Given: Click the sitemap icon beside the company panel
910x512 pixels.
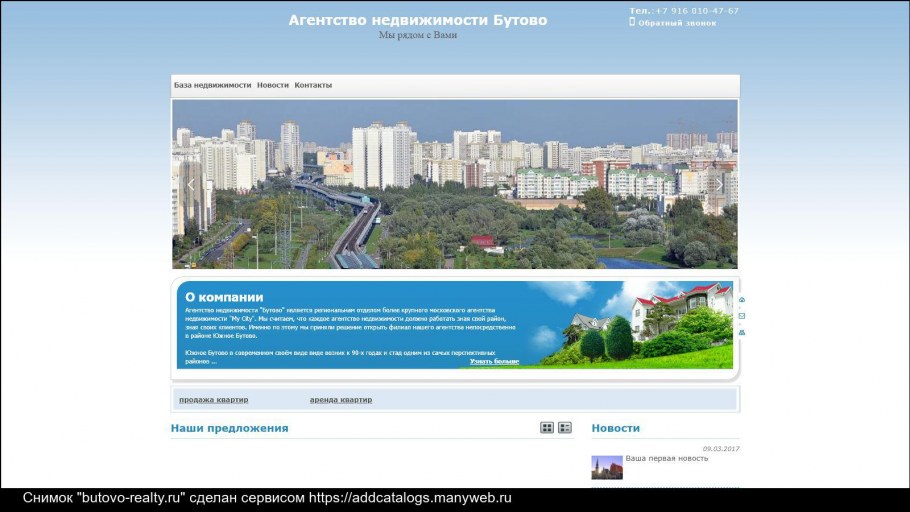Looking at the screenshot, I should pos(742,332).
